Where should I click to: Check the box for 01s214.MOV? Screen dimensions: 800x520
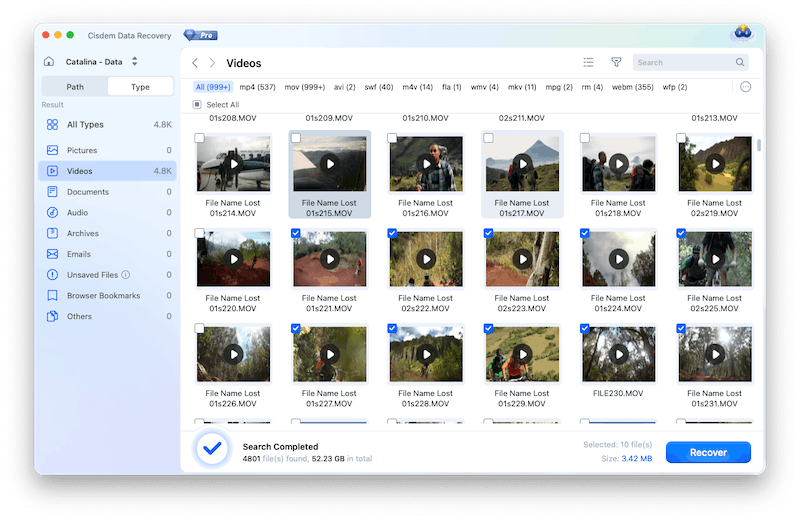click(199, 138)
